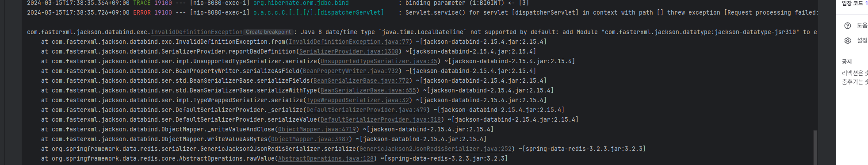Select the TRACE log level text
868x165 pixels.
pyautogui.click(x=142, y=3)
